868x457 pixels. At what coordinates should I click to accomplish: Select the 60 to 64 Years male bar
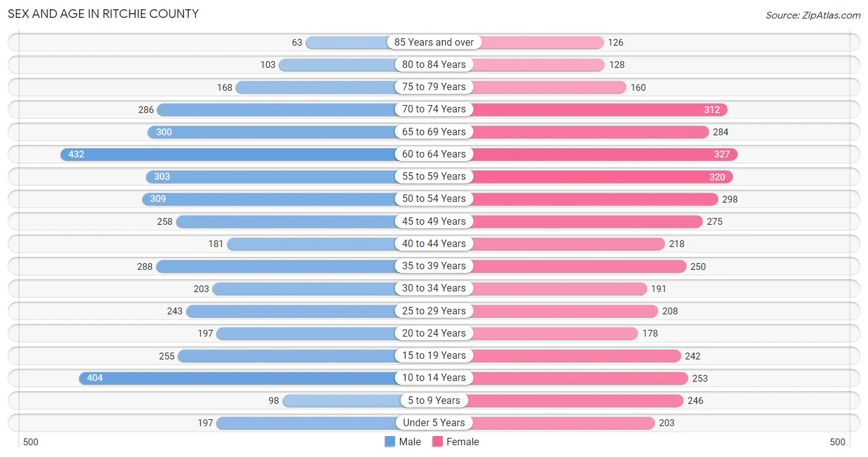coord(228,154)
